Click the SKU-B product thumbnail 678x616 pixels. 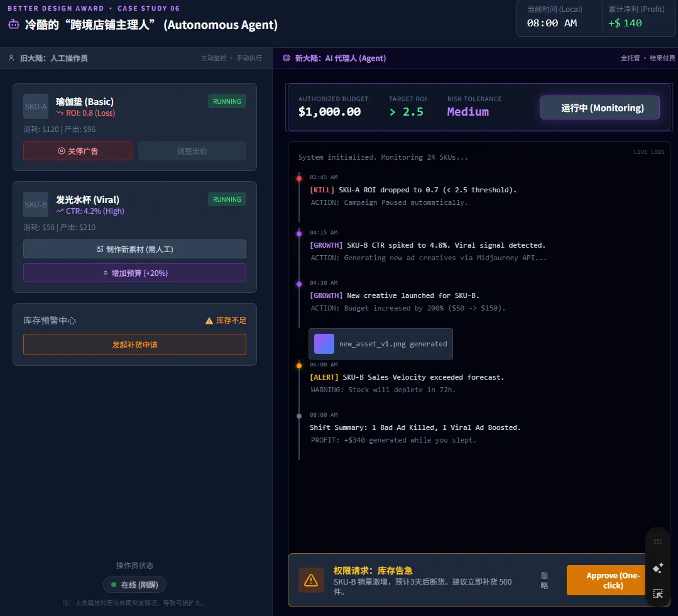36,204
